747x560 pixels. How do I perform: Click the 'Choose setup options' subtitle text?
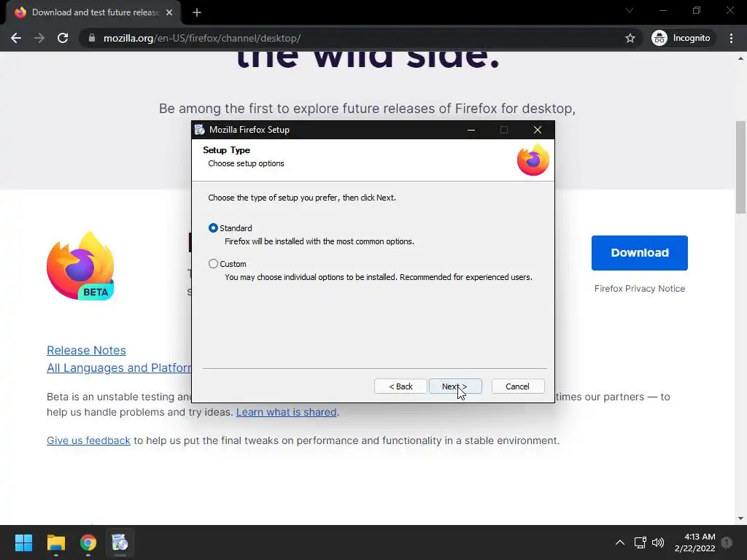246,163
